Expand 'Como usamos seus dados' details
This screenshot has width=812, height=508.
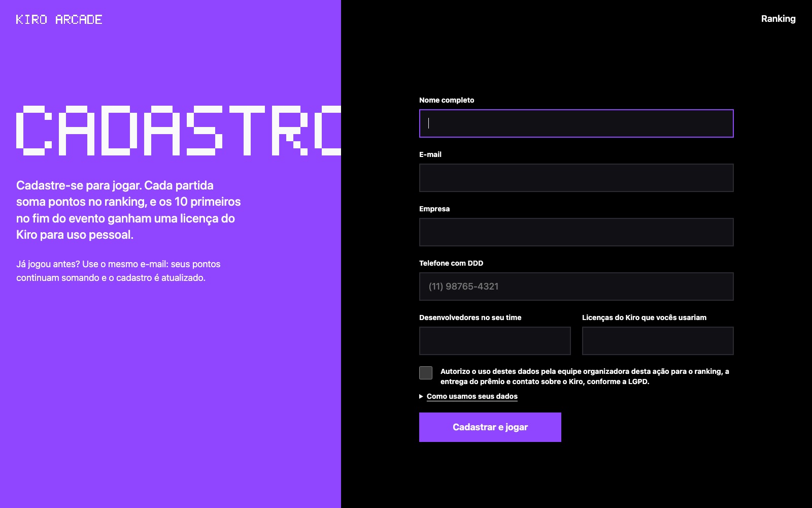(472, 396)
